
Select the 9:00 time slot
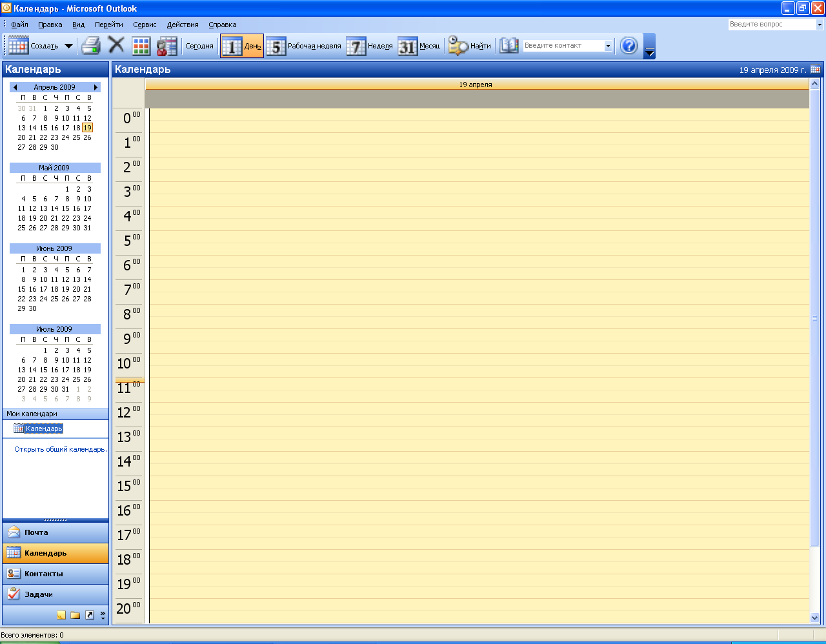479,335
